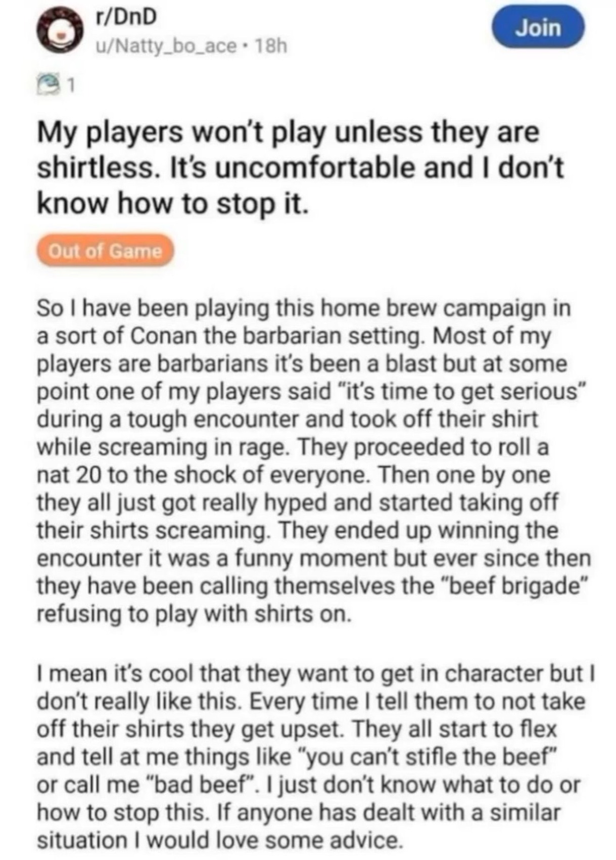Filter posts by Out of Game flair

105,250
